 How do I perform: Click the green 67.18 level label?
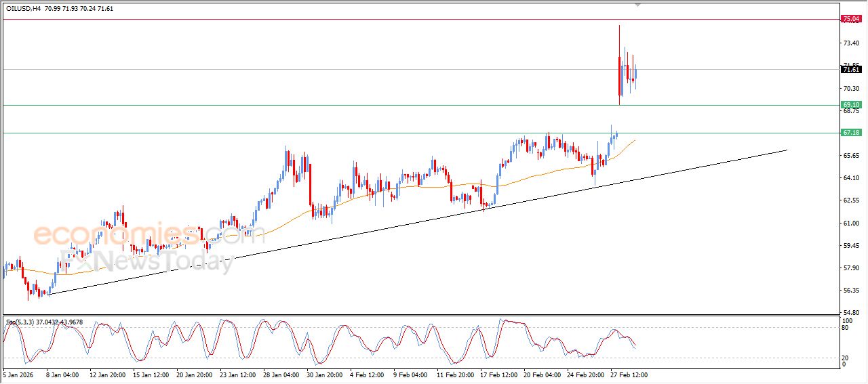(850, 133)
